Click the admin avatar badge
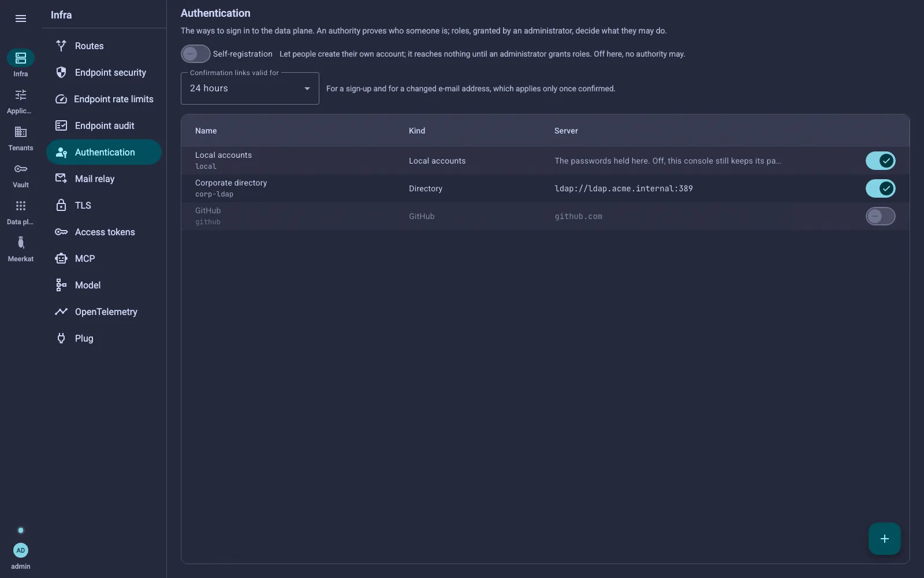The height and width of the screenshot is (578, 924). click(x=21, y=550)
